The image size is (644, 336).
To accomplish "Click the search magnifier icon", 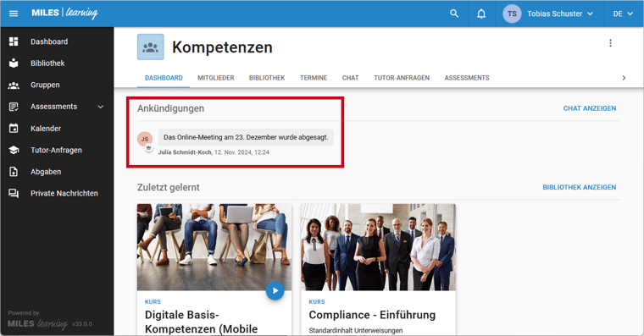I will tap(454, 14).
